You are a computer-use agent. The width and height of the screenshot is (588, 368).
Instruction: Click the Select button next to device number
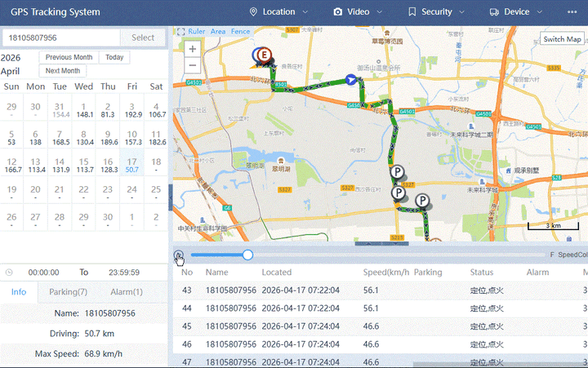[143, 38]
